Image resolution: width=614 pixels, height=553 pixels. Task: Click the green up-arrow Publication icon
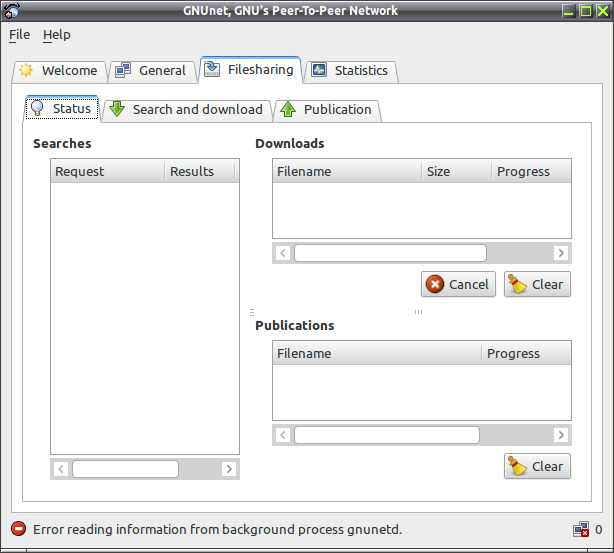point(288,109)
